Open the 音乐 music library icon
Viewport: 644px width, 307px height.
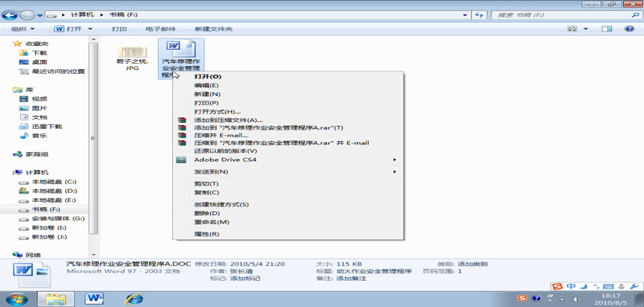point(25,136)
